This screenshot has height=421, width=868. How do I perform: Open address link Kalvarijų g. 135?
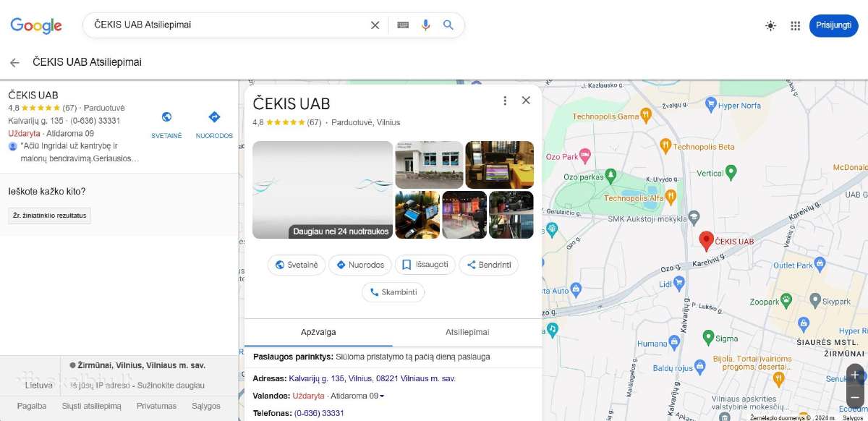373,378
